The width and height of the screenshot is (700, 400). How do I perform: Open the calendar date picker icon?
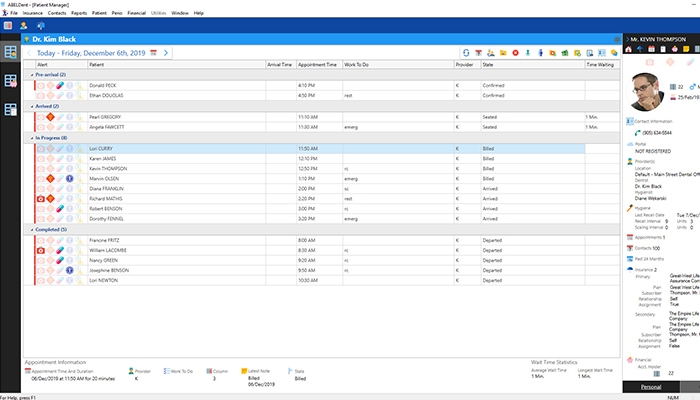click(x=154, y=52)
